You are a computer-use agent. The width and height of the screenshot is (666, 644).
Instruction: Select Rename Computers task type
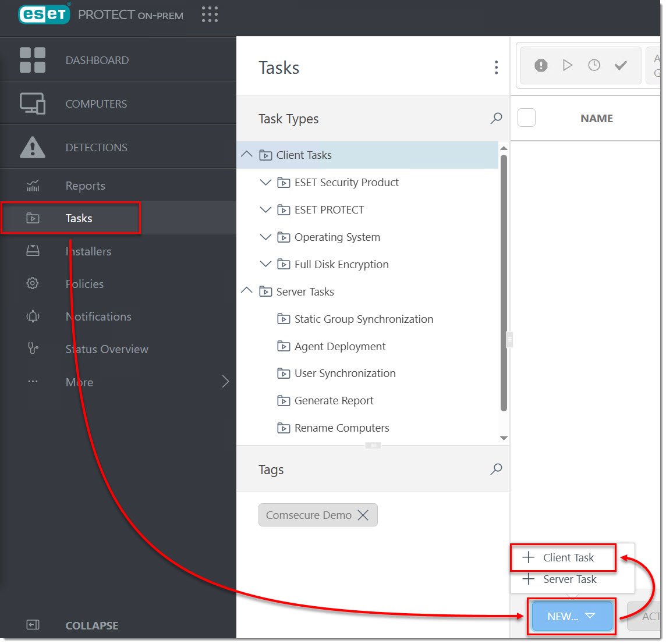342,428
